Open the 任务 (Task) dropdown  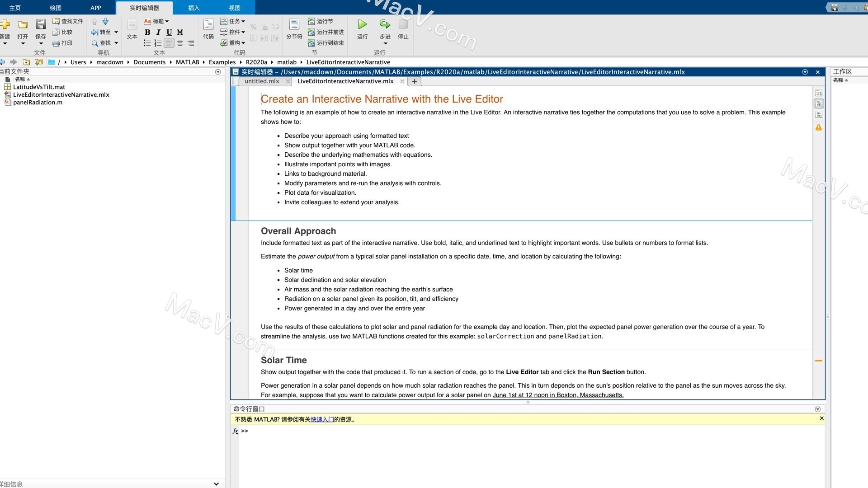tap(233, 21)
